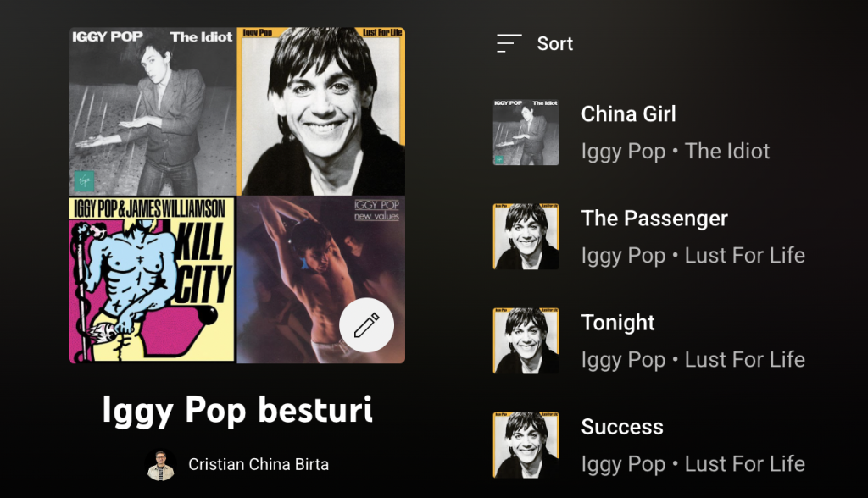This screenshot has height=498, width=868.
Task: Select the China Girl album thumbnail icon
Action: [526, 130]
